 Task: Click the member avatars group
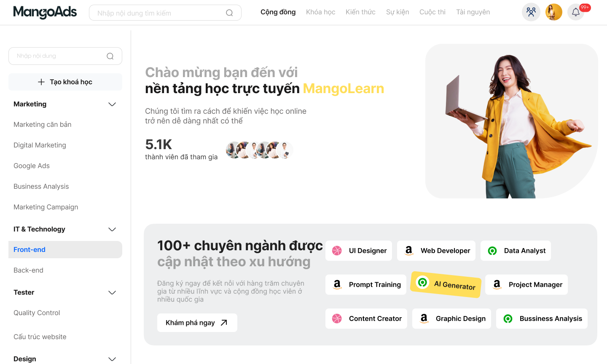pyautogui.click(x=259, y=150)
